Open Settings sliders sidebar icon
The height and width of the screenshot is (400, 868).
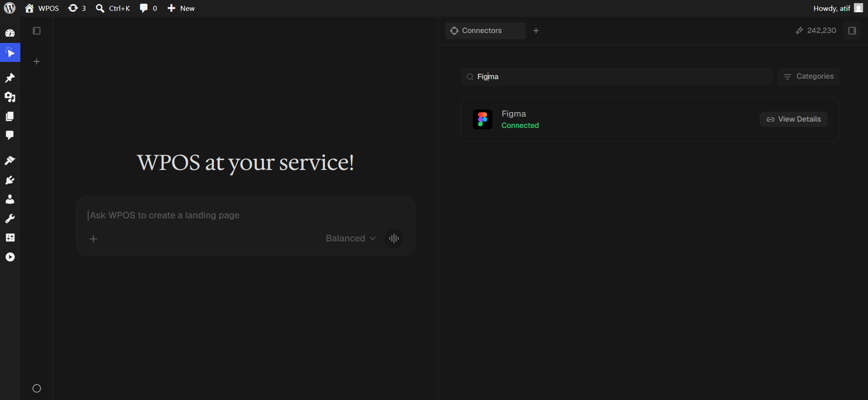point(10,238)
